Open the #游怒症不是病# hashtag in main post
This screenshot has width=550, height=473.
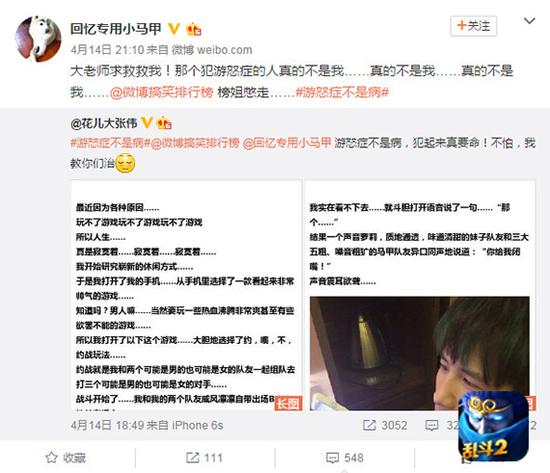pos(342,93)
